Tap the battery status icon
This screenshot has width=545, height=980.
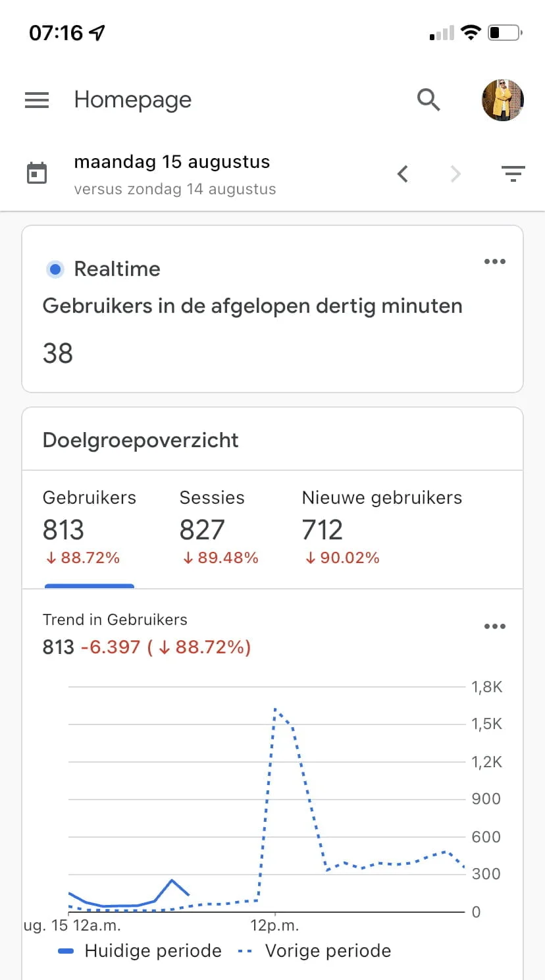505,33
